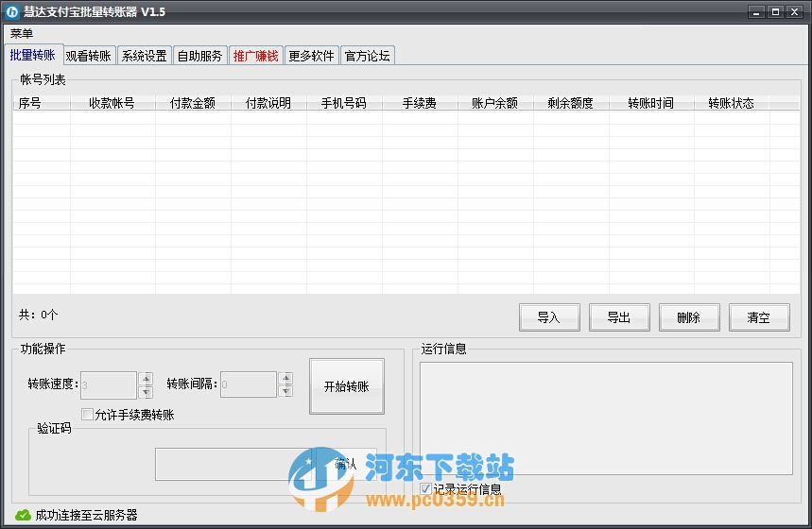Click the green cloud connection status icon
The image size is (812, 529).
tap(23, 515)
